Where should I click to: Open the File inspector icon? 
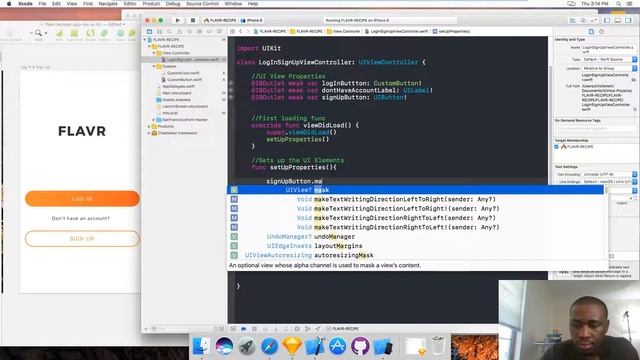pos(591,31)
